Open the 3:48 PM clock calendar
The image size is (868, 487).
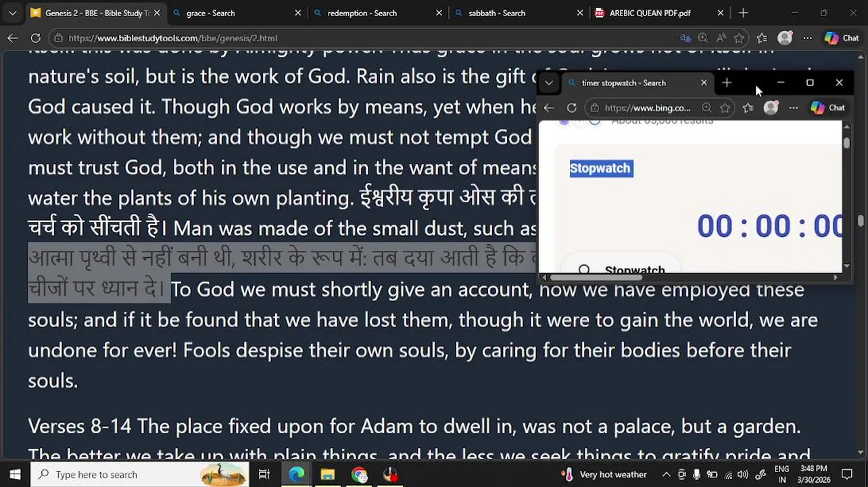click(x=813, y=474)
